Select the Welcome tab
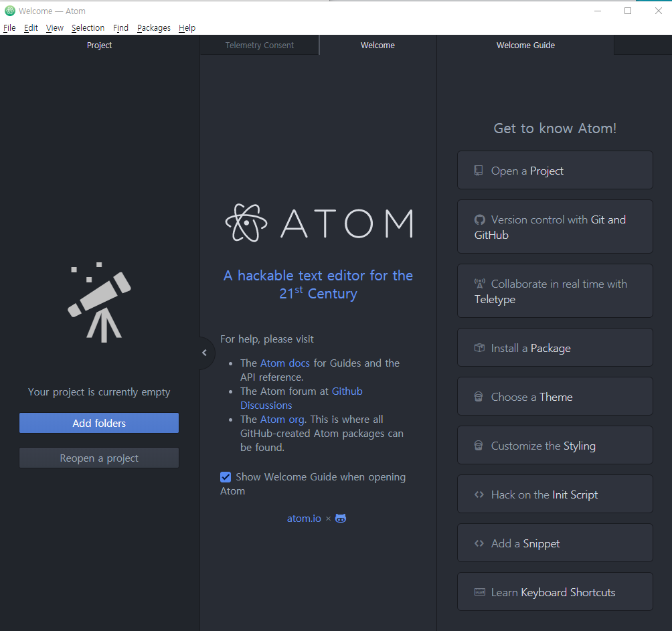 coord(377,45)
